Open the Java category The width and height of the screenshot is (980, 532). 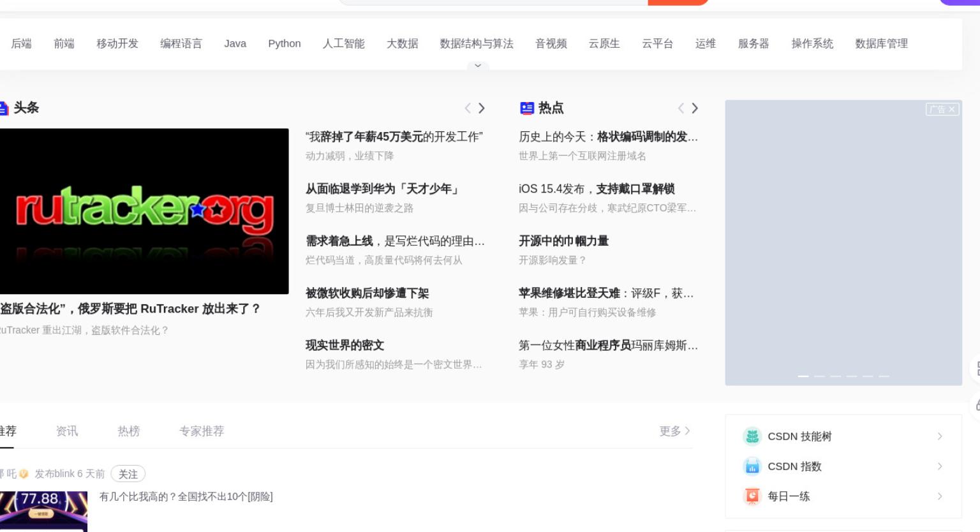235,43
